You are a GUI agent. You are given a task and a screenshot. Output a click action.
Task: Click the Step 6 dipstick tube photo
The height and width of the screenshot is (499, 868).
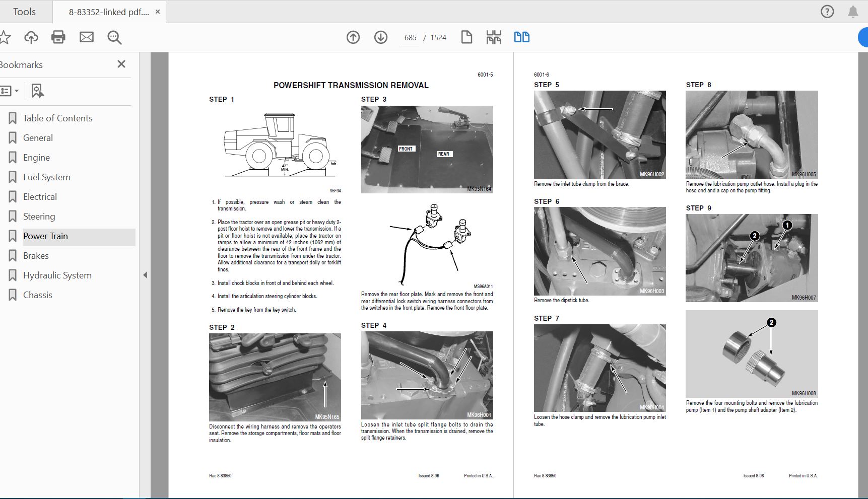[600, 251]
